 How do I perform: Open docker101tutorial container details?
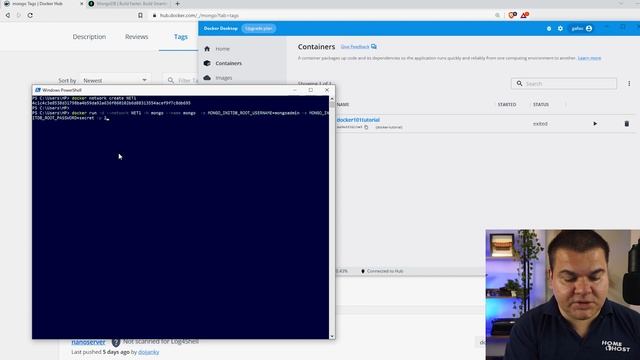click(358, 120)
